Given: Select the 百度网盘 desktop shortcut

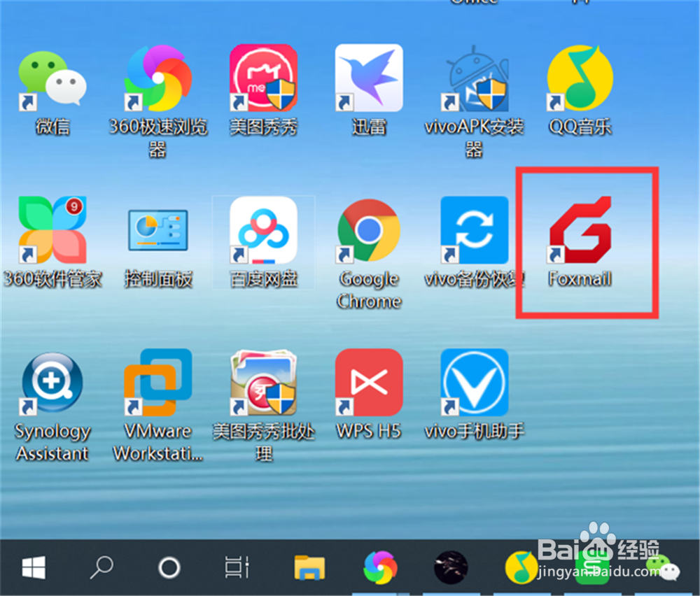Looking at the screenshot, I should coord(263,230).
